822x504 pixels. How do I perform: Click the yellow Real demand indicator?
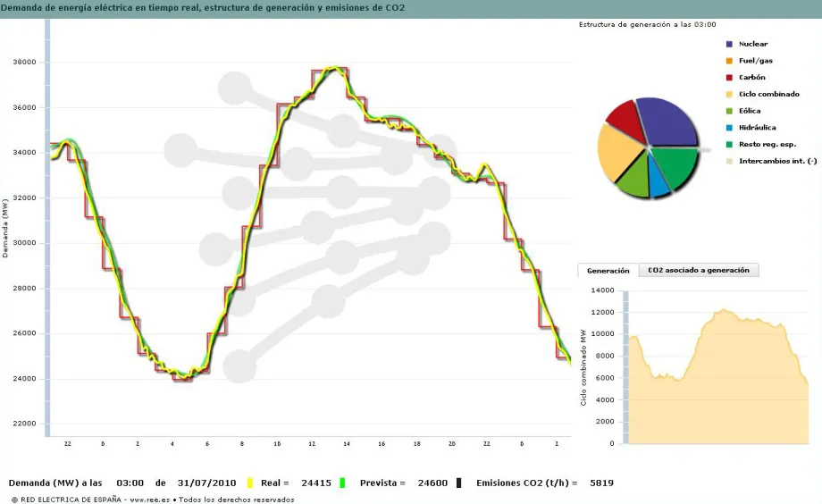(x=250, y=483)
